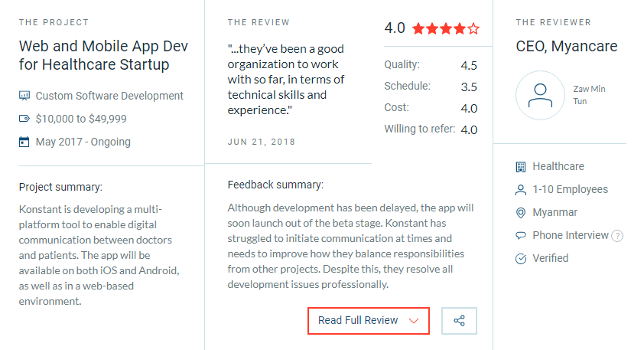Image resolution: width=644 pixels, height=350 pixels.
Task: Click the share icon button
Action: click(x=459, y=321)
